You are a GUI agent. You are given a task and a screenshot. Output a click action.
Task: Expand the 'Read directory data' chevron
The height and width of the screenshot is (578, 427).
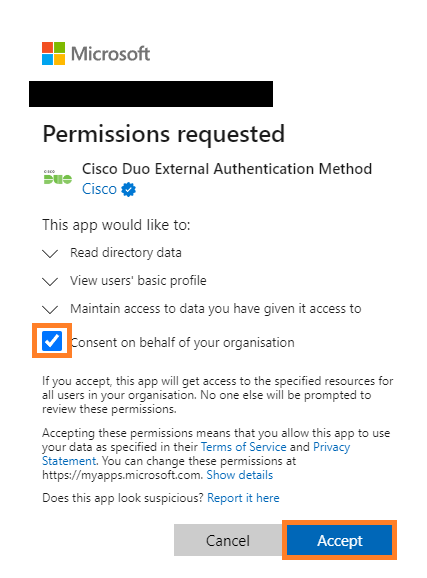(x=50, y=254)
